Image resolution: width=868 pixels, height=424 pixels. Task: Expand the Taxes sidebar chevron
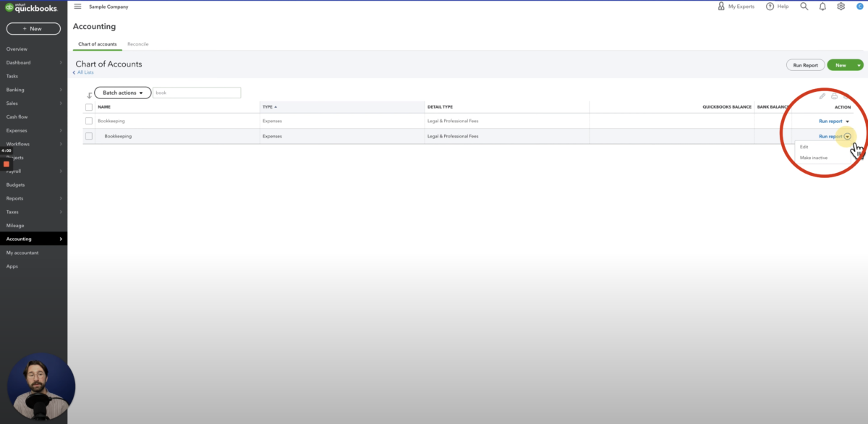coord(61,212)
